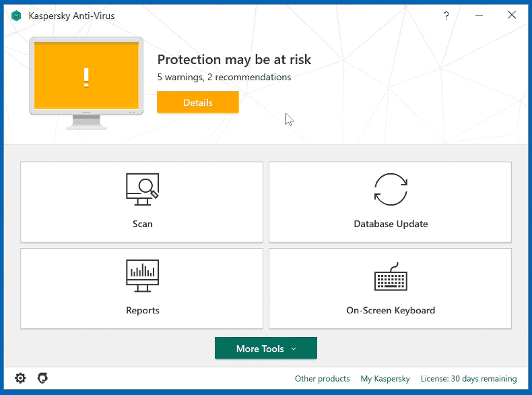Click the green Kaspersky logo in the title bar
Screen dimensions: 532x395
click(x=16, y=16)
